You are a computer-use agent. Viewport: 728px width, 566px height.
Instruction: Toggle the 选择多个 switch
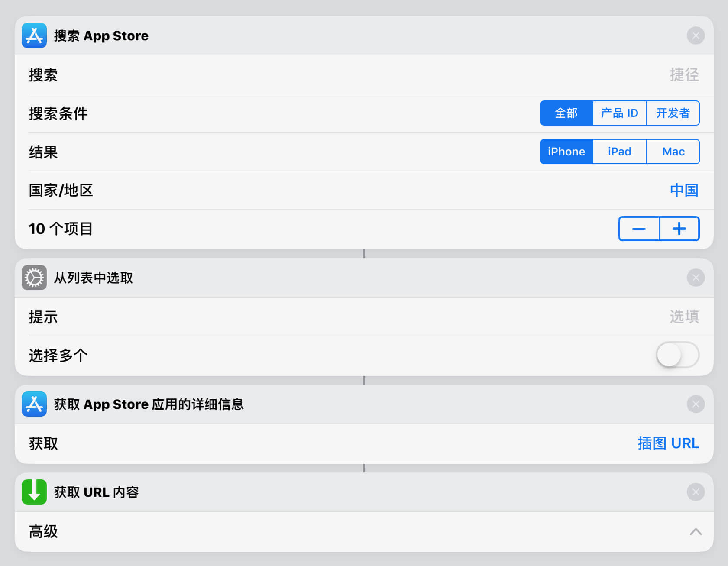(677, 355)
